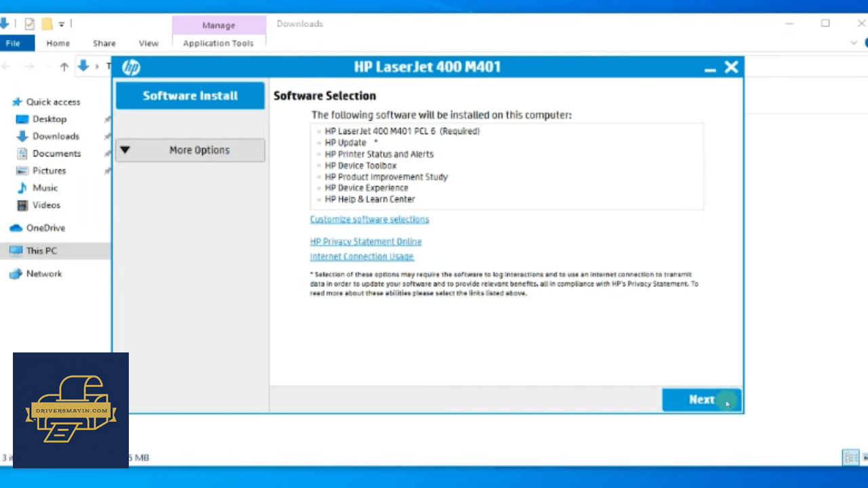Select HP Device Toolbox entry
The width and height of the screenshot is (868, 488).
(361, 166)
